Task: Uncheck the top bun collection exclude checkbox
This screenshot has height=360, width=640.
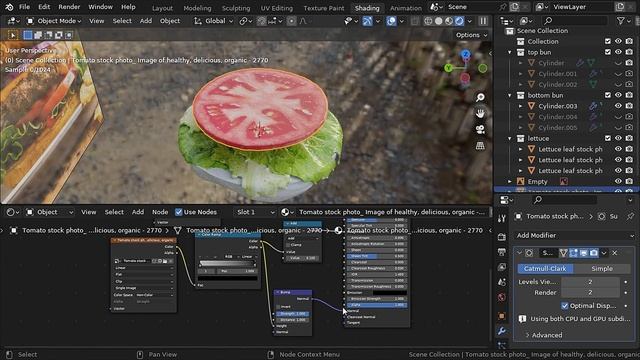Action: (x=608, y=52)
